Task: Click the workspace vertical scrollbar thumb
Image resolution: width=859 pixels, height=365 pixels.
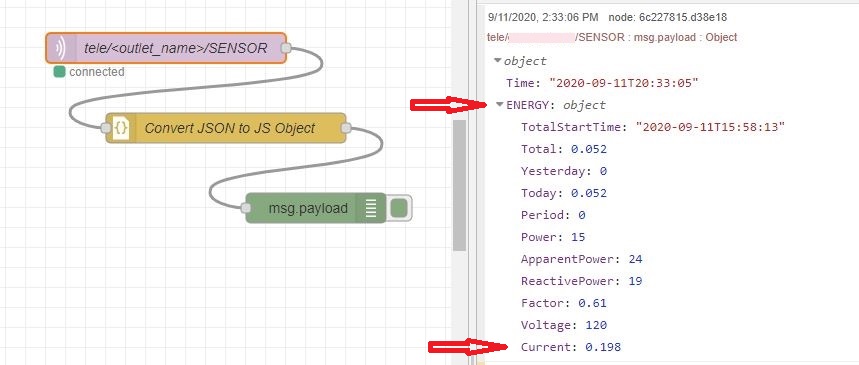Action: click(460, 185)
